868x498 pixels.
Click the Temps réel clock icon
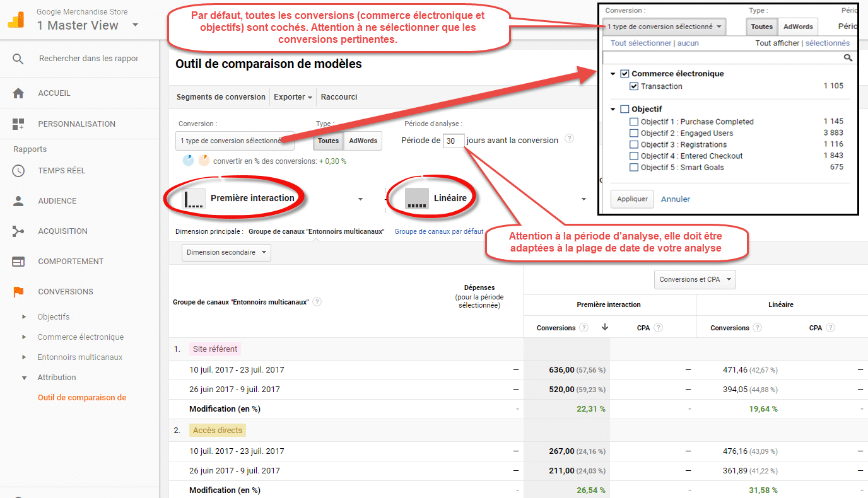tap(18, 171)
